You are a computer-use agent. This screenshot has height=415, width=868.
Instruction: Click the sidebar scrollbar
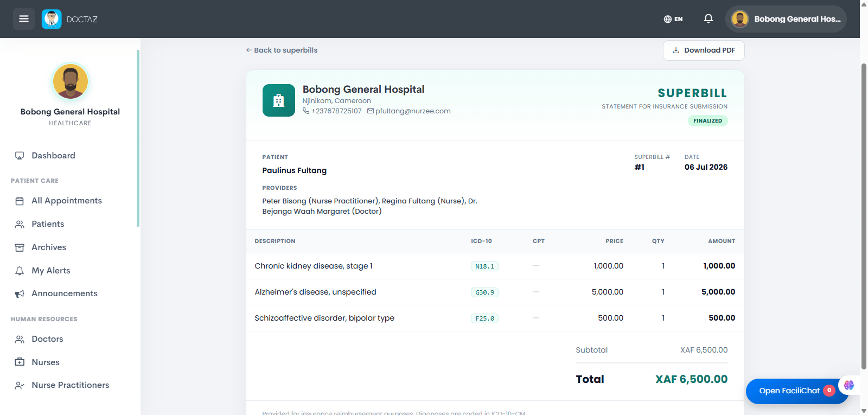click(138, 138)
